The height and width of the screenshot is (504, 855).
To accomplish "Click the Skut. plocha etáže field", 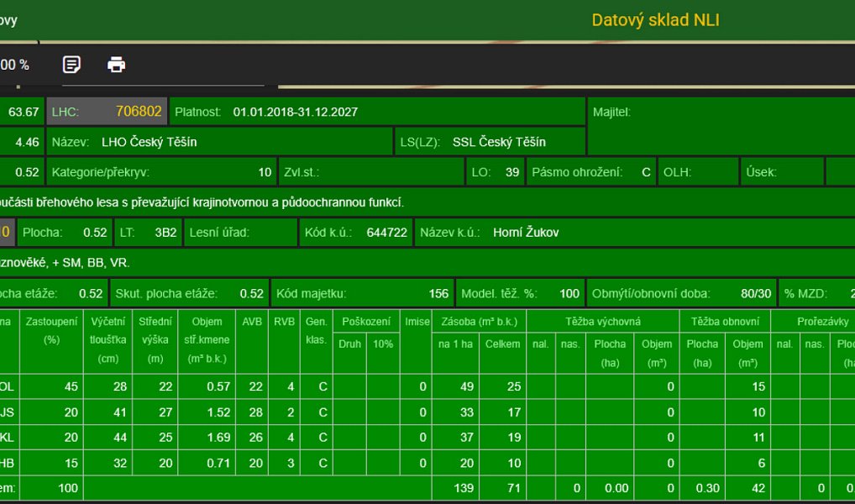I will (x=189, y=293).
